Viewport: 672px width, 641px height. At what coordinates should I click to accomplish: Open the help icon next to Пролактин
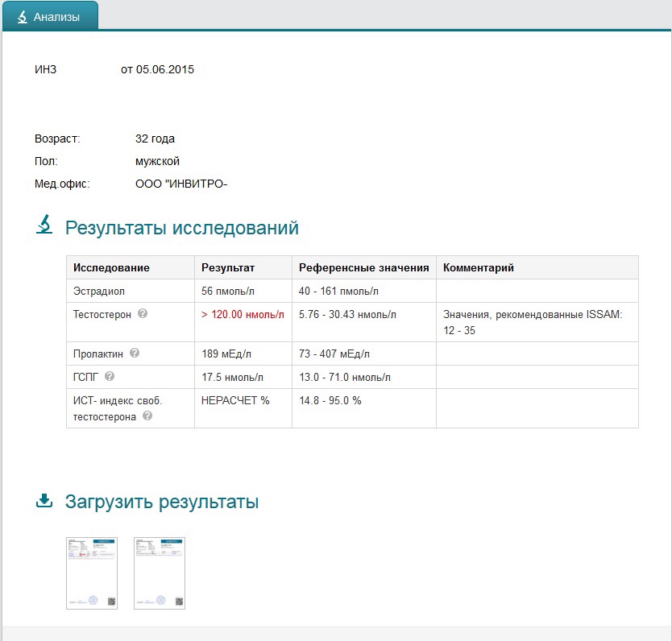[x=135, y=353]
